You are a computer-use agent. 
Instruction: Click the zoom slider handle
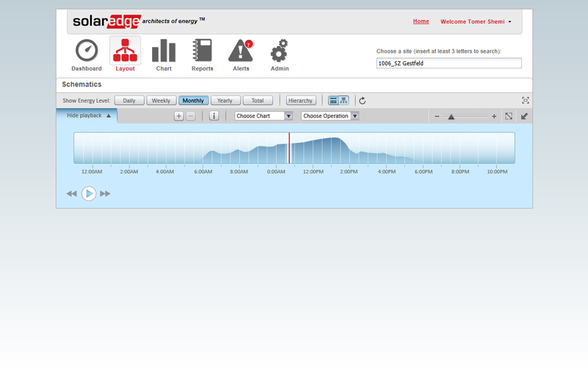[x=451, y=117]
